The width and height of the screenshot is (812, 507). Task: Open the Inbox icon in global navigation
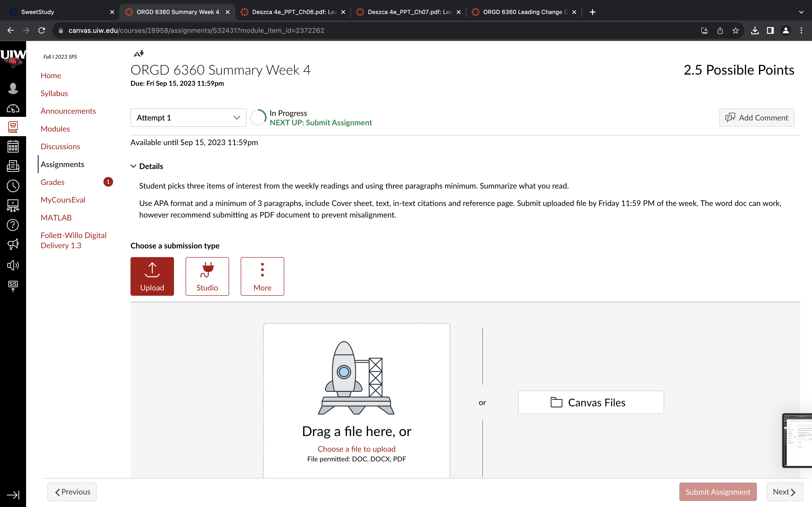pos(13,166)
